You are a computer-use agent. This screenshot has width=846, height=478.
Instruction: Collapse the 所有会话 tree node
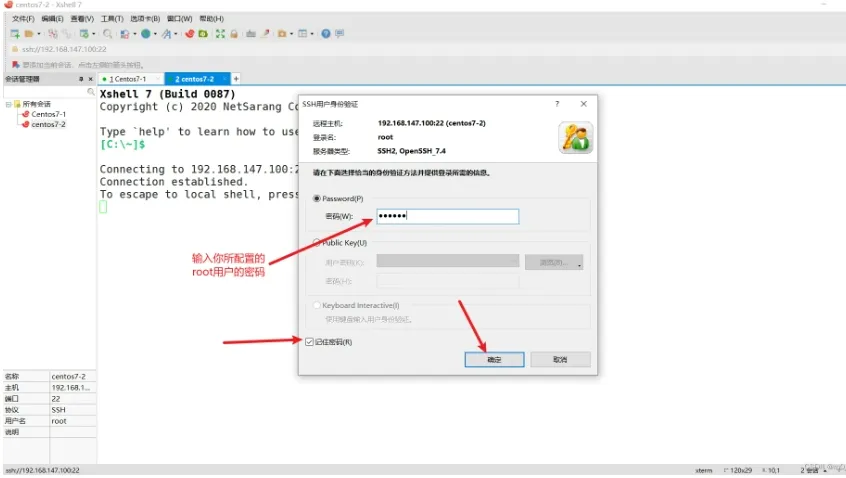[x=8, y=104]
